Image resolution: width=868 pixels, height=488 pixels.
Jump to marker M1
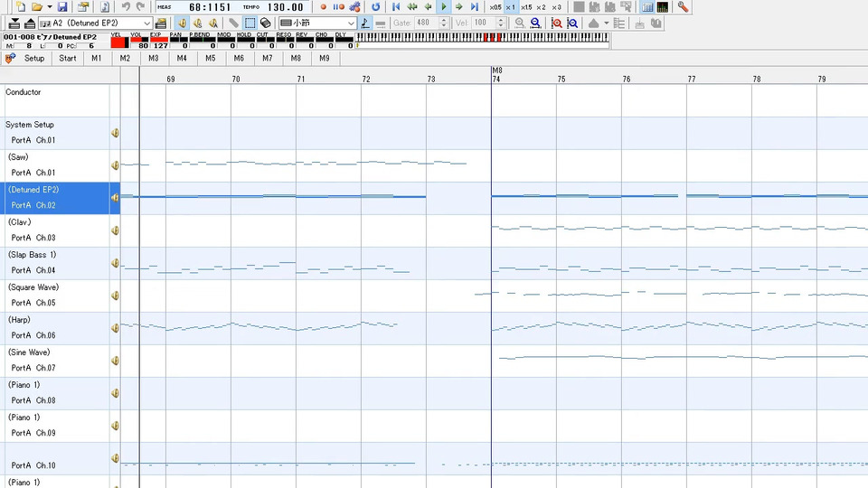click(97, 58)
